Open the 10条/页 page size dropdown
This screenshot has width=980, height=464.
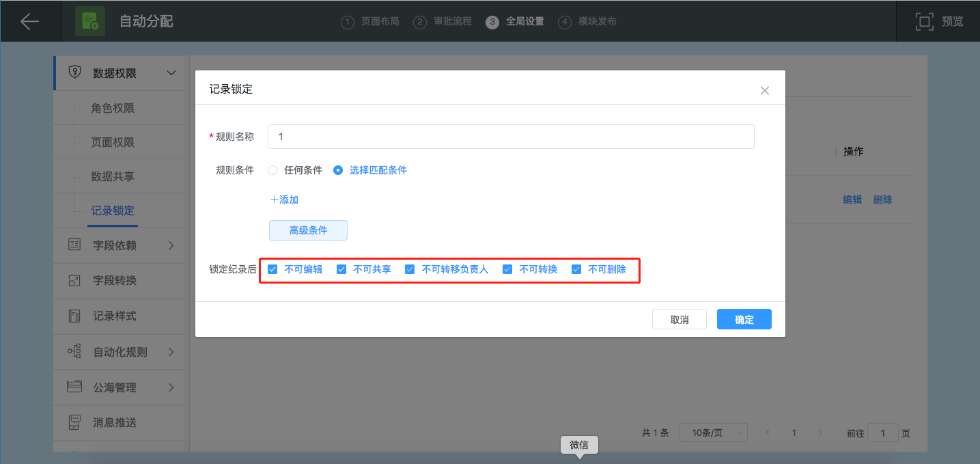coord(713,433)
